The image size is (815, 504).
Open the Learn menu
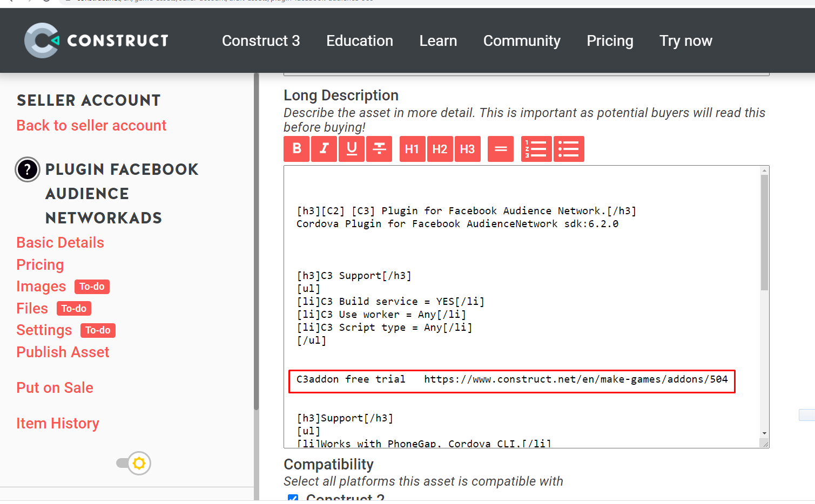(438, 41)
